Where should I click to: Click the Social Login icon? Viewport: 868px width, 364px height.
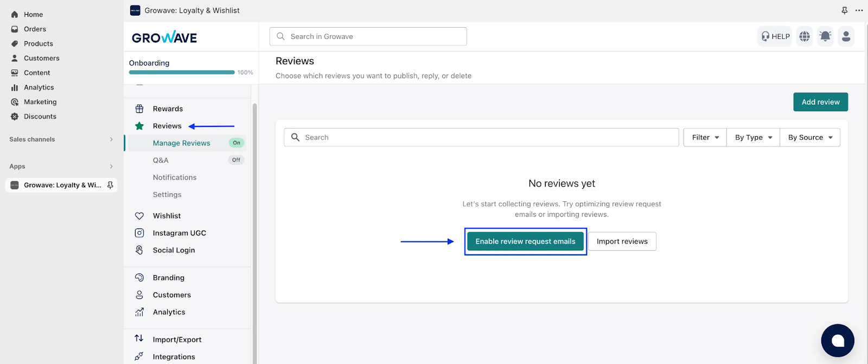(x=139, y=250)
